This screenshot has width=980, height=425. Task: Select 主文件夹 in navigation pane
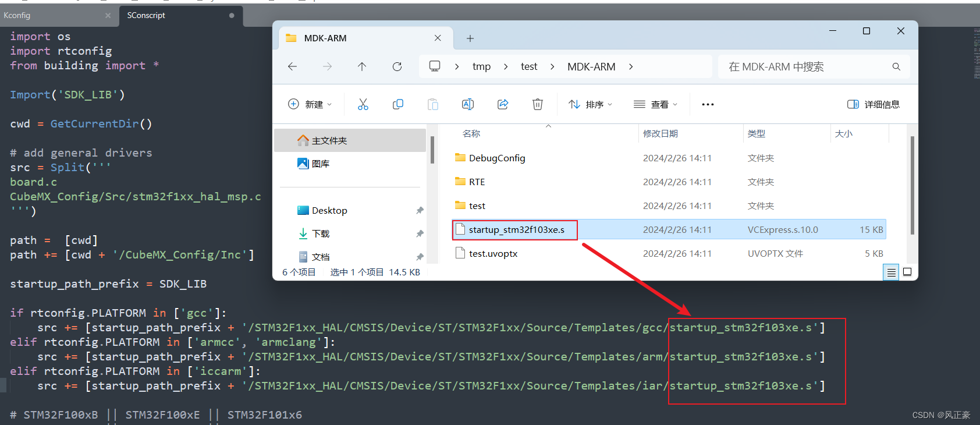click(x=350, y=140)
